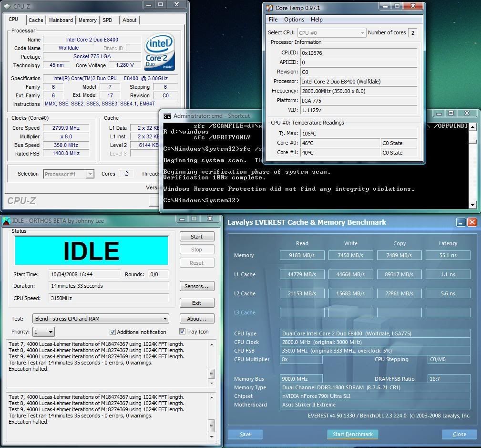Close the EVEREST benchmark with red X
The width and height of the screenshot is (481, 448).
(x=472, y=222)
